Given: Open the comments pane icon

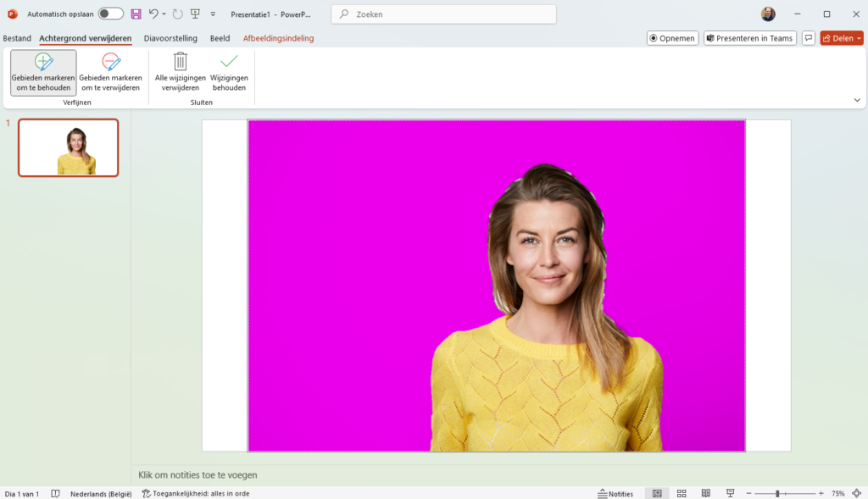Looking at the screenshot, I should [809, 38].
